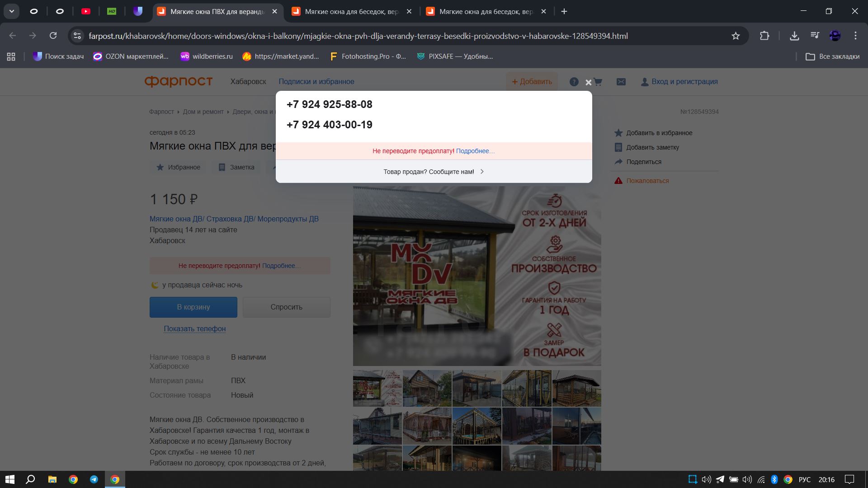Expand the tab search dropdown arrow
This screenshot has width=868, height=488.
coord(12,11)
